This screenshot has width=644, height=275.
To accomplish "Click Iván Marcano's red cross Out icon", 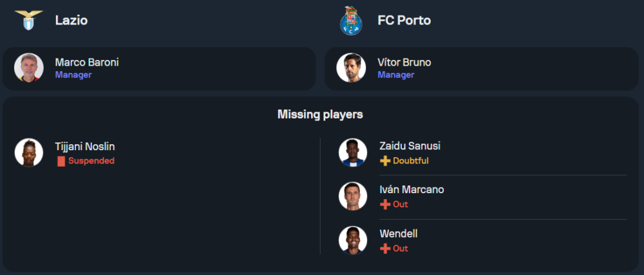I will point(385,205).
